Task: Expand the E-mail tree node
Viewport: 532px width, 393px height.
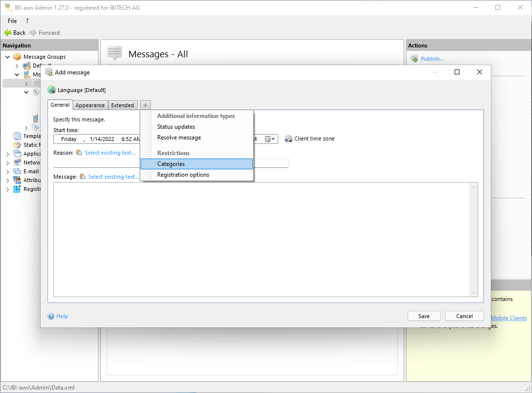Action: (8, 171)
